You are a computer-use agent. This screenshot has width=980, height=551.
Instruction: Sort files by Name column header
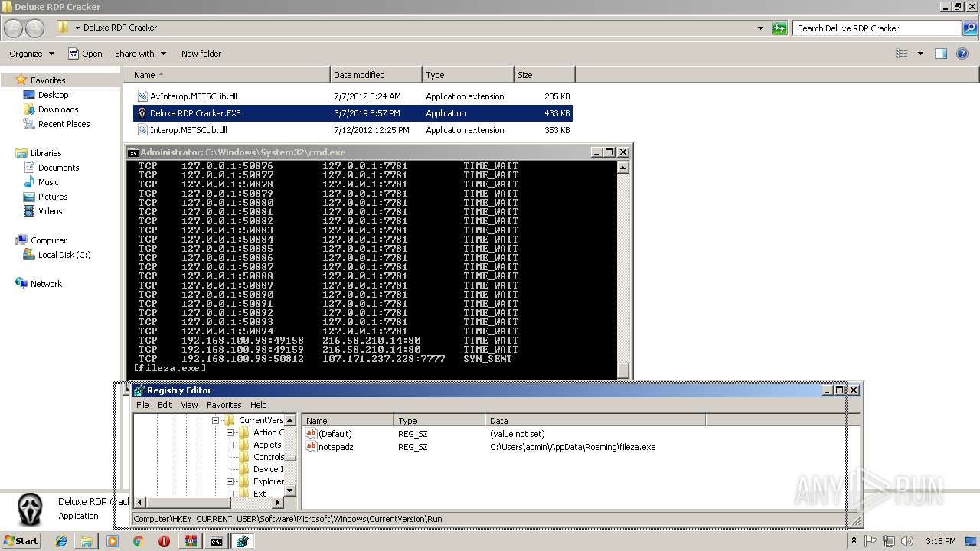227,75
